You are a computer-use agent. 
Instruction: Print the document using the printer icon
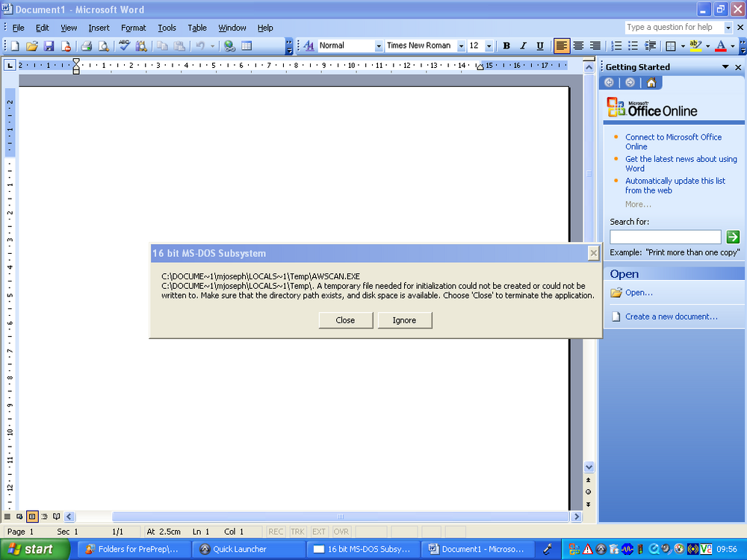coord(86,46)
